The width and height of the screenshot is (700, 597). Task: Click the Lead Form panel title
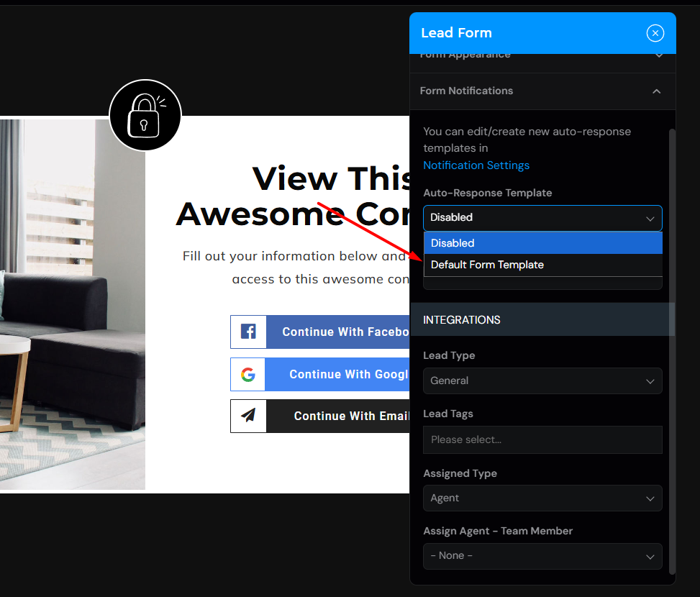[x=456, y=33]
